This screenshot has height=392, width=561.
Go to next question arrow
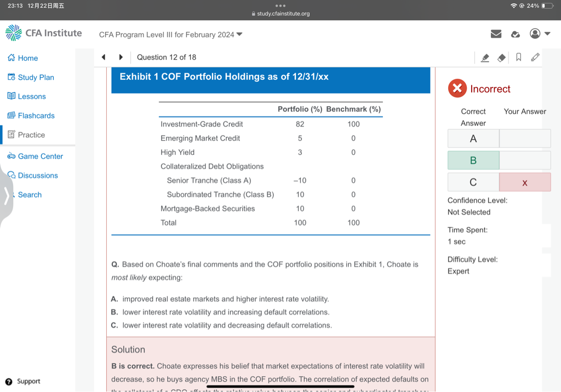pyautogui.click(x=121, y=57)
